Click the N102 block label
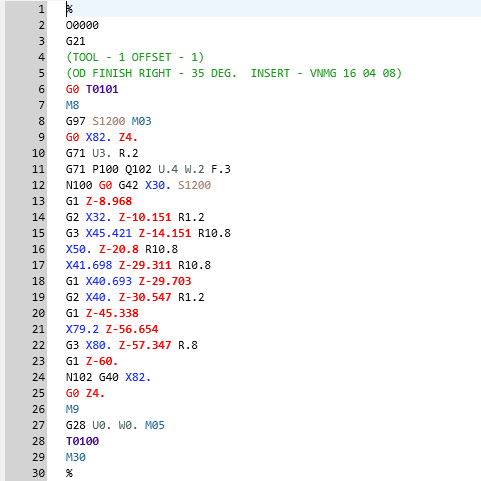The width and height of the screenshot is (481, 481). coord(79,377)
